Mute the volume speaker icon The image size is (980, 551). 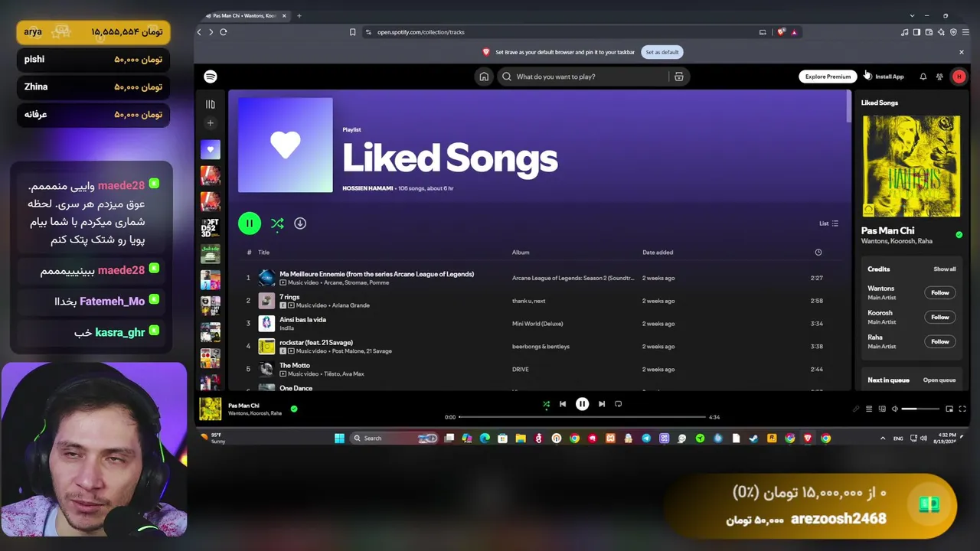(x=895, y=409)
